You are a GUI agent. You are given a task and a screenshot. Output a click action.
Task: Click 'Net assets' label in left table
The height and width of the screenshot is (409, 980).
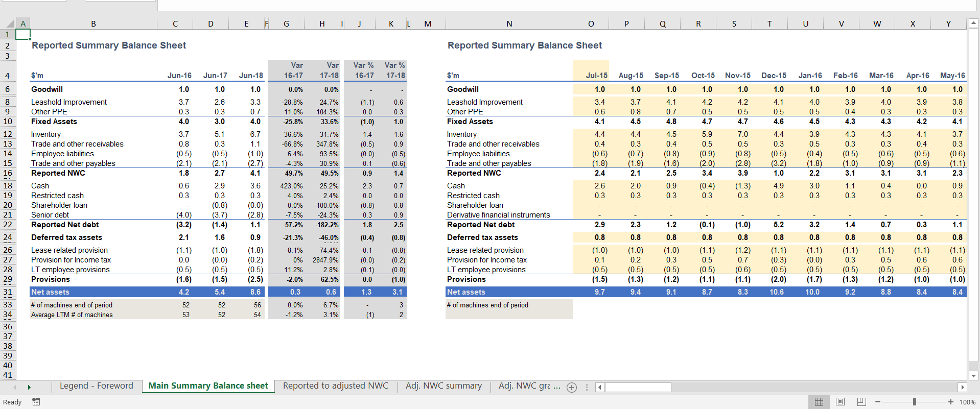[x=50, y=292]
